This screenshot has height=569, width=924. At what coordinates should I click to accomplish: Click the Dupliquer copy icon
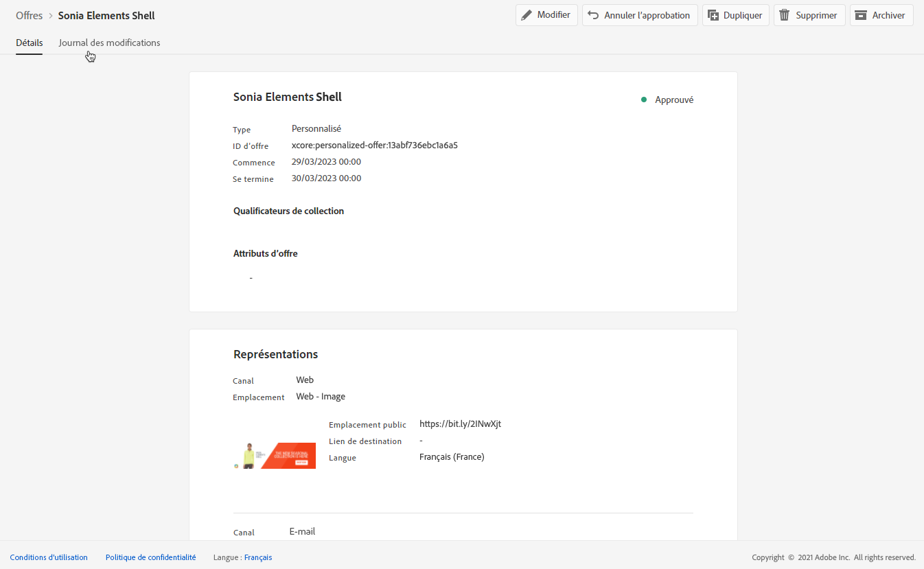[713, 15]
